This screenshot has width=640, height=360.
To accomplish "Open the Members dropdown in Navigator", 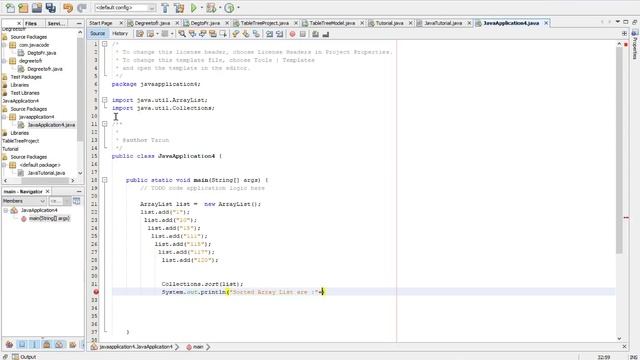I will (x=24, y=201).
